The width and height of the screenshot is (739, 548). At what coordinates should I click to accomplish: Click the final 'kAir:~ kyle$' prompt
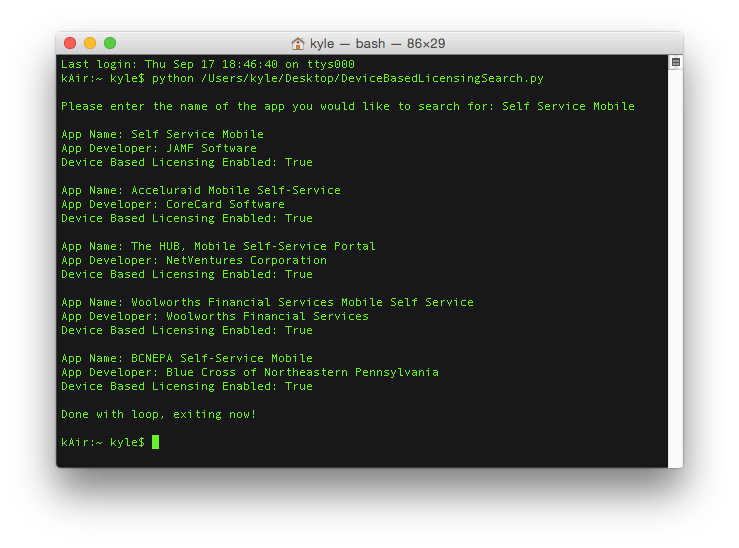click(x=103, y=442)
